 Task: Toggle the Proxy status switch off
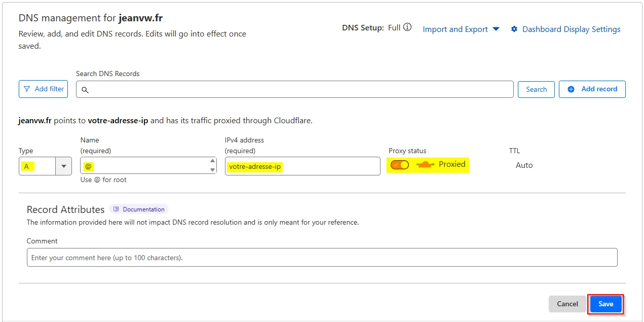(x=399, y=165)
